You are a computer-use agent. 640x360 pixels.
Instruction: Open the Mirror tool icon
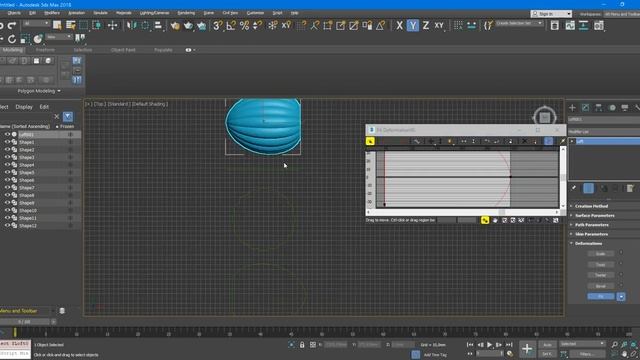pyautogui.click(x=131, y=25)
